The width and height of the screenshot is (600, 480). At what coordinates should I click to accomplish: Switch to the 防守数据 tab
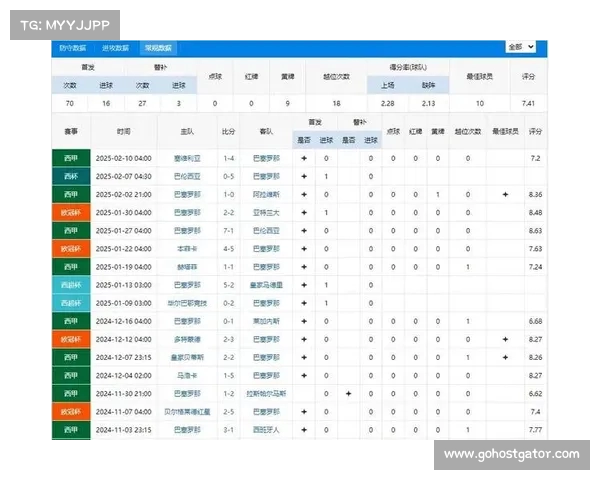[73, 48]
